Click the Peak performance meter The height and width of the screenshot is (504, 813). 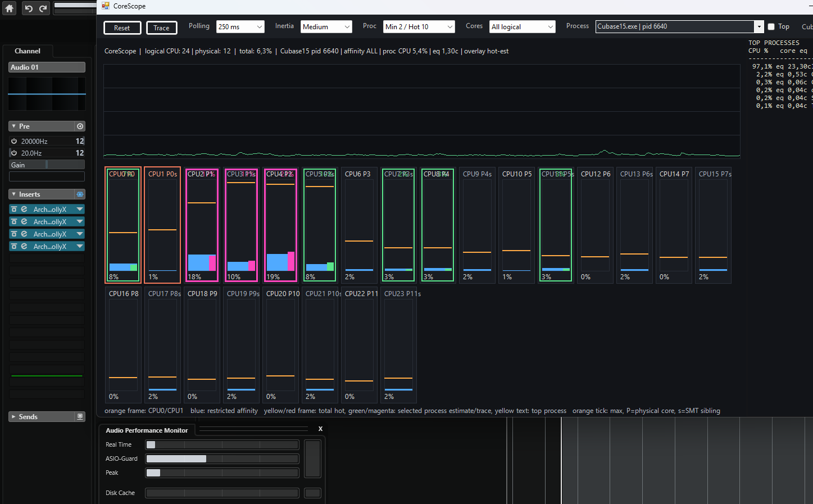[222, 473]
